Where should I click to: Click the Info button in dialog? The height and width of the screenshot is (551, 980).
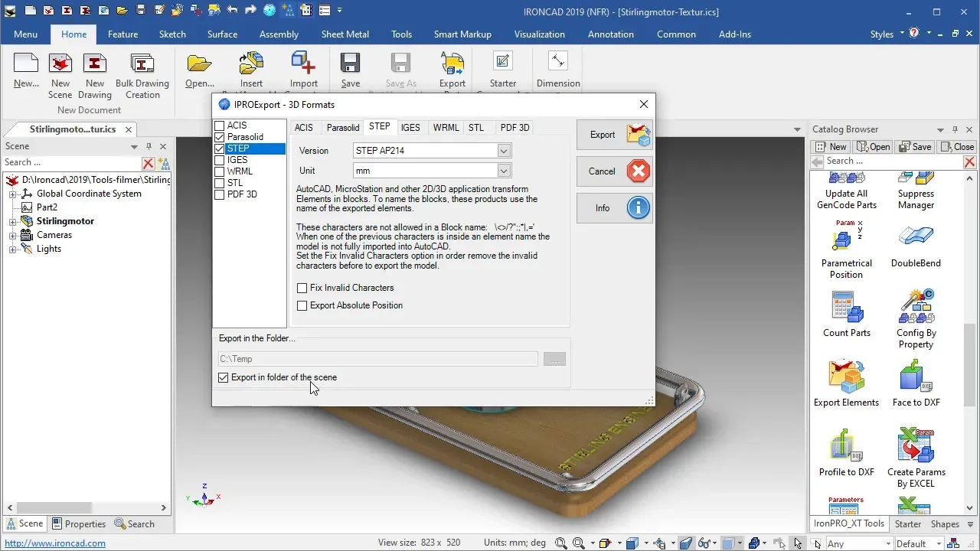point(615,208)
